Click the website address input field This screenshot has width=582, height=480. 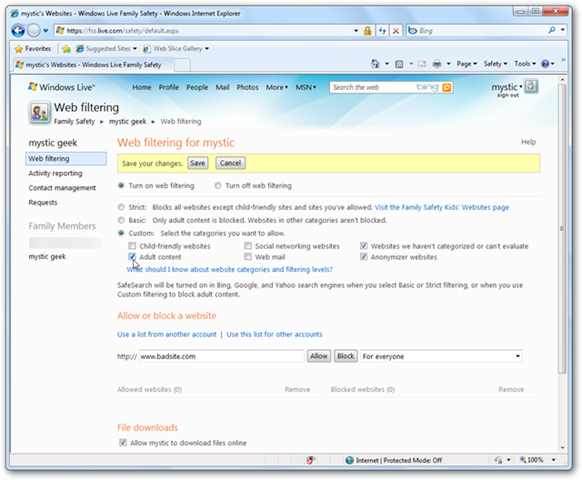222,356
